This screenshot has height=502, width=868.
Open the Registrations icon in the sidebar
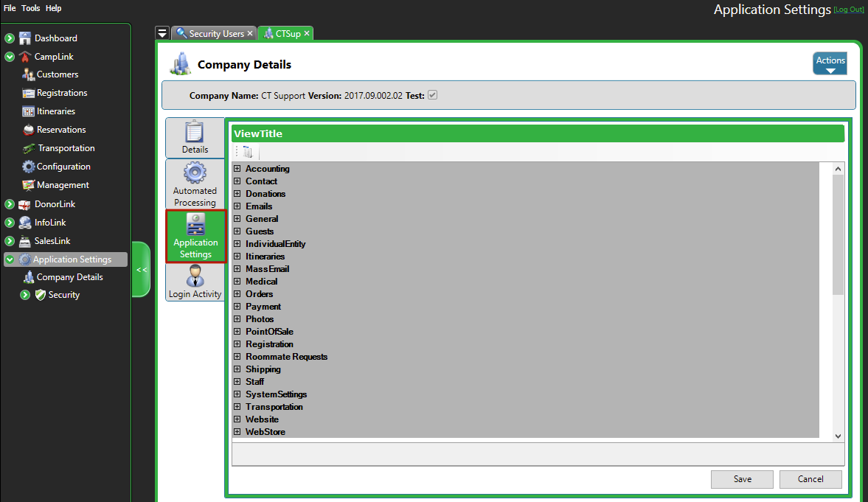[29, 93]
